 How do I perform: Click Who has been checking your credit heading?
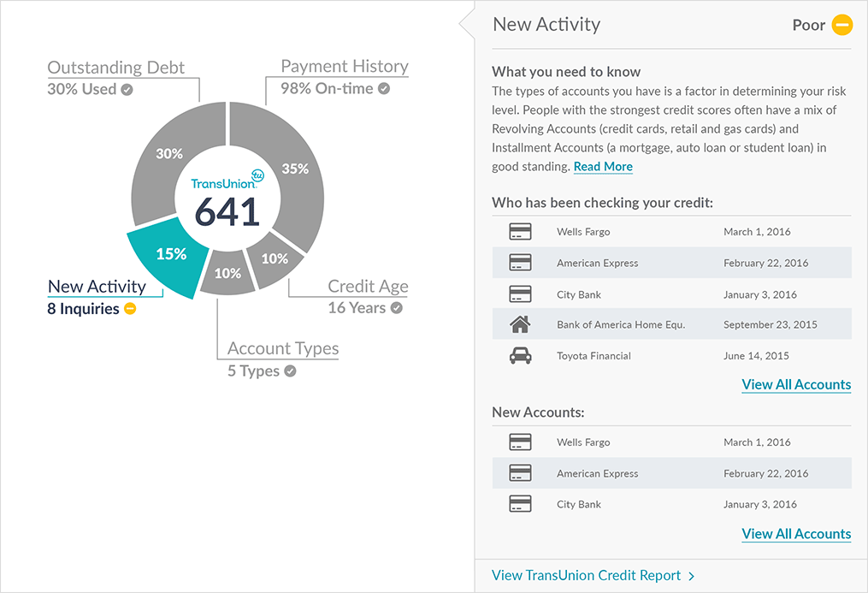click(602, 203)
